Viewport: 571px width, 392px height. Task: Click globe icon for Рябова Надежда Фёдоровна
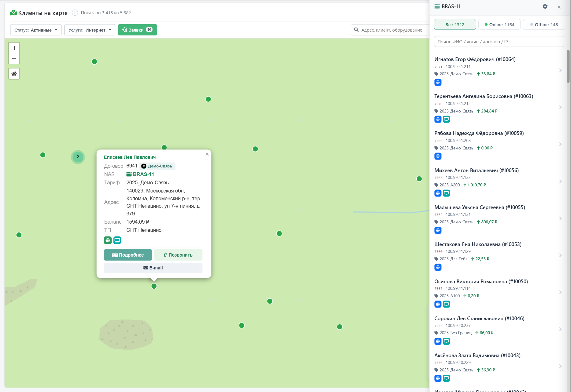438,156
